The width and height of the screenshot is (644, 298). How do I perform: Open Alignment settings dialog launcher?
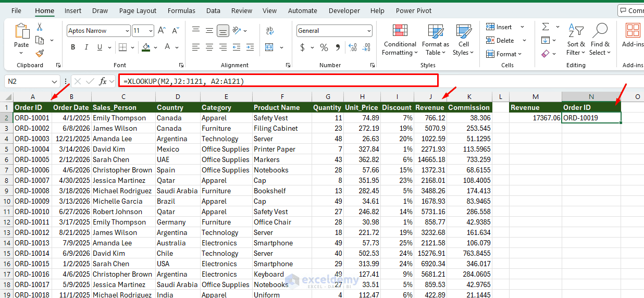click(288, 65)
